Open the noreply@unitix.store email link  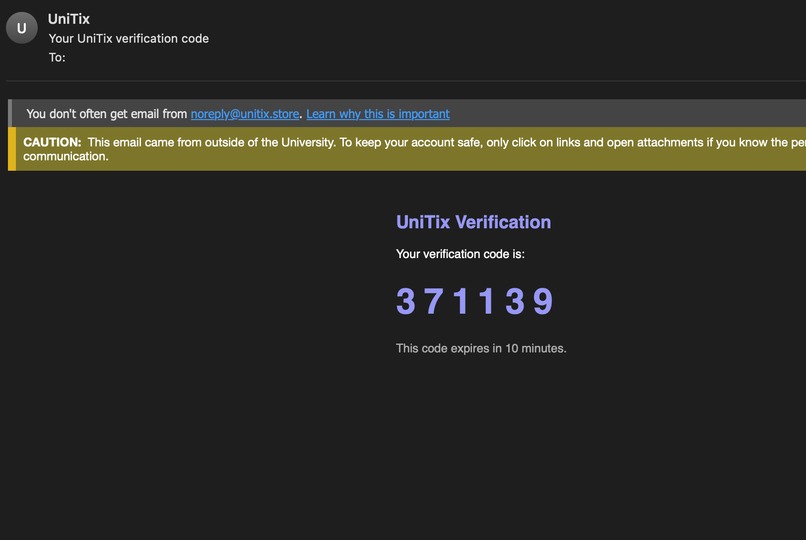tap(245, 114)
